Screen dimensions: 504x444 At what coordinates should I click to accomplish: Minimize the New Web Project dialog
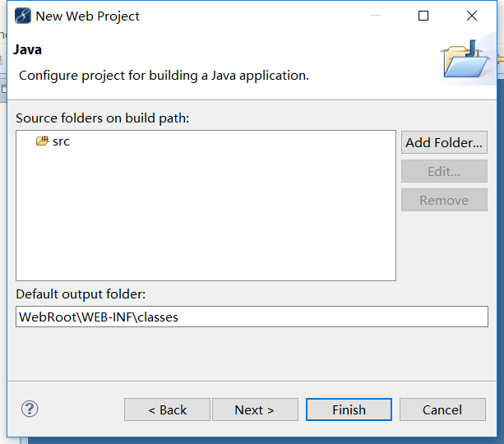tap(376, 16)
